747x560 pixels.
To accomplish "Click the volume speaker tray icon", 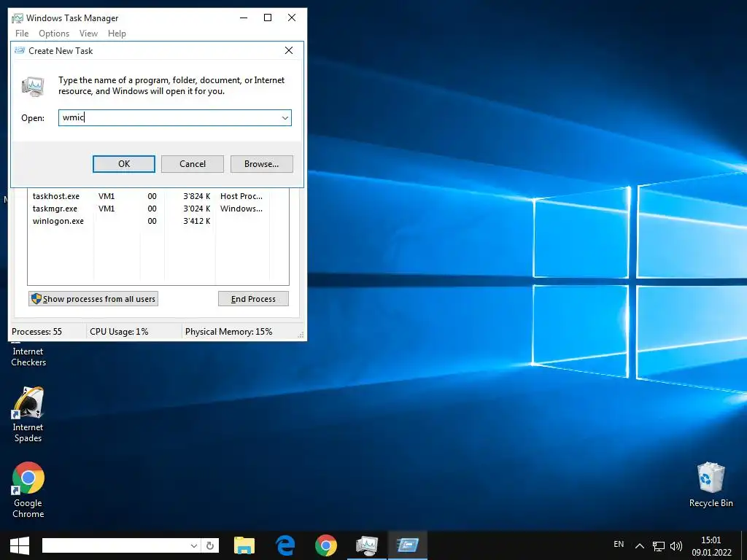I will click(x=676, y=546).
